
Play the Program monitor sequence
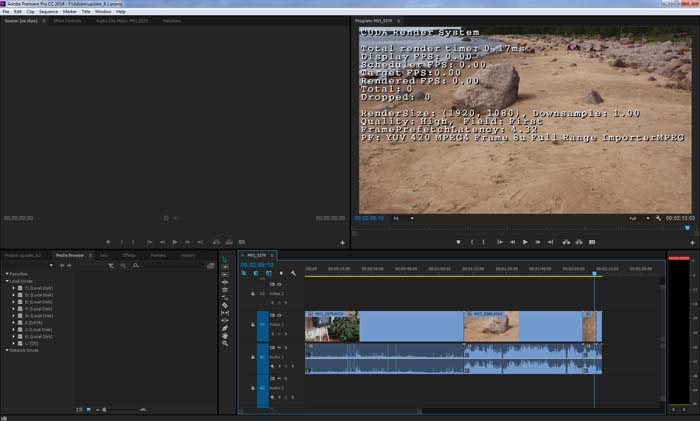(x=525, y=242)
